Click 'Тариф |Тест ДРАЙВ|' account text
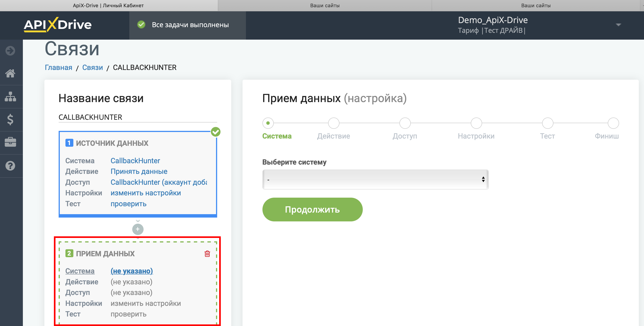This screenshot has height=326, width=644. 492,31
